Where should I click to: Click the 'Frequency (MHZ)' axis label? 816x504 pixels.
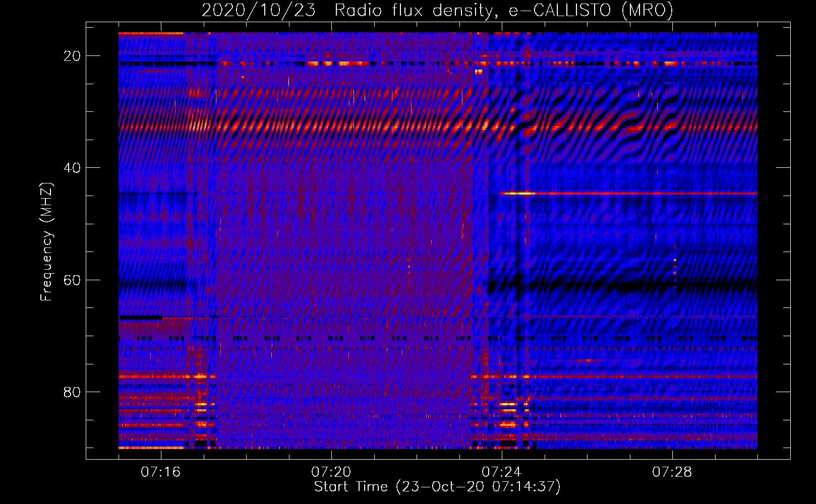click(46, 242)
